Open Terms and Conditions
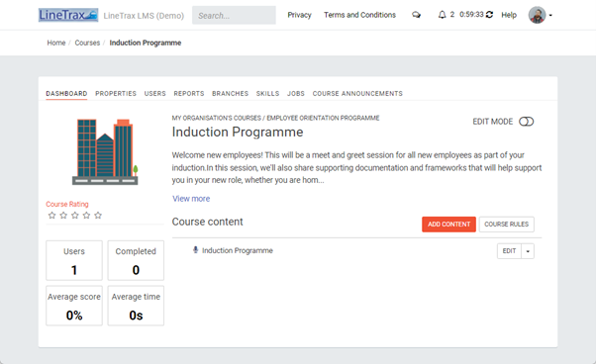The image size is (596, 364). tap(359, 15)
